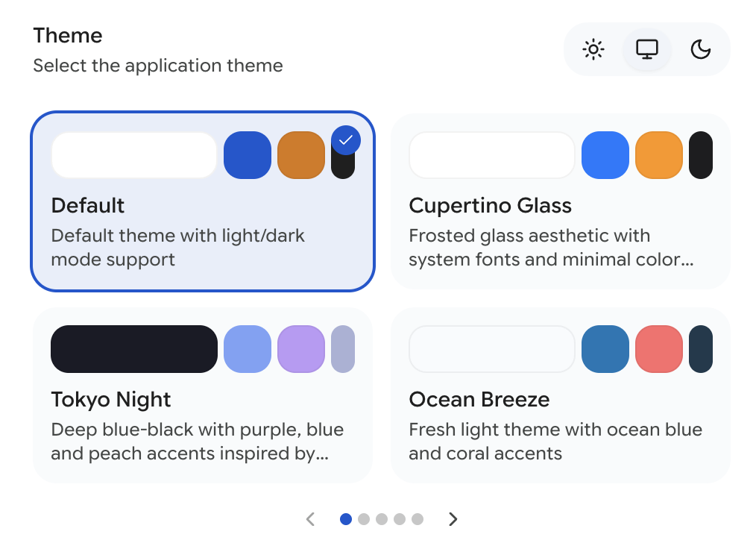This screenshot has width=756, height=546.
Task: Click Ocean Breeze coral color swatch
Action: (659, 349)
